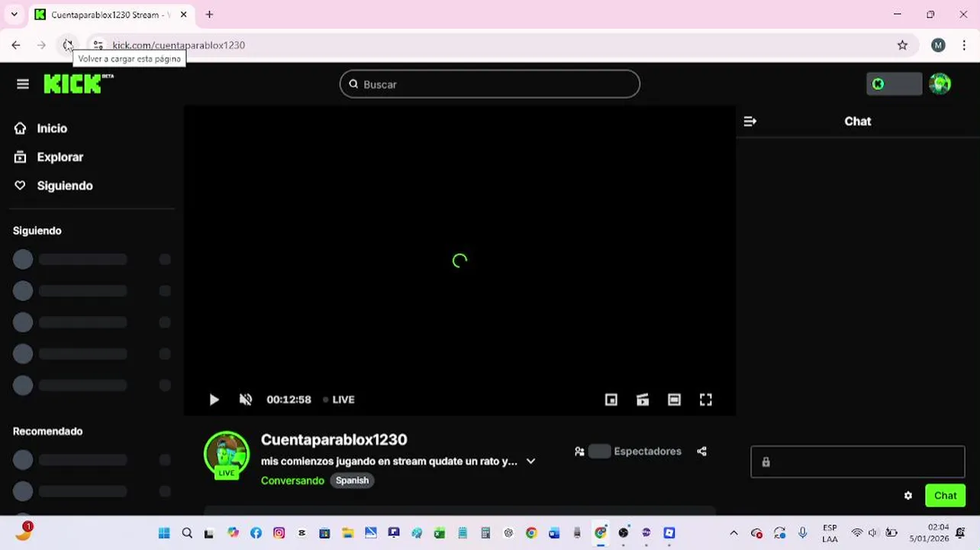Click the Espectadores viewer count
The image size is (980, 550).
pos(628,451)
